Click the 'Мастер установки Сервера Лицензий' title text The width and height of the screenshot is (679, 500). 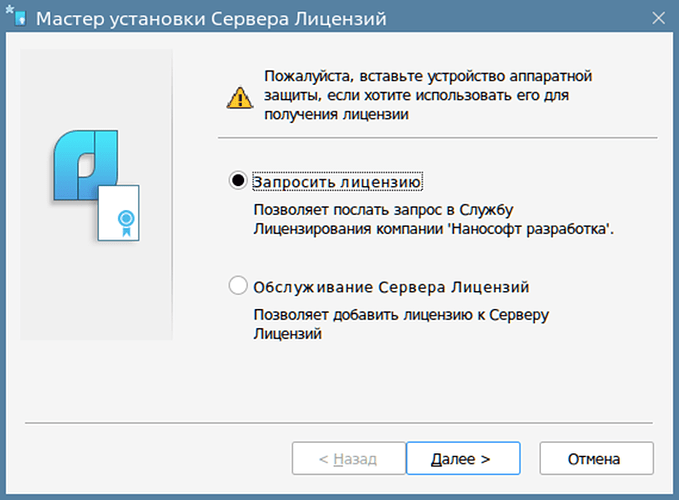(x=211, y=19)
